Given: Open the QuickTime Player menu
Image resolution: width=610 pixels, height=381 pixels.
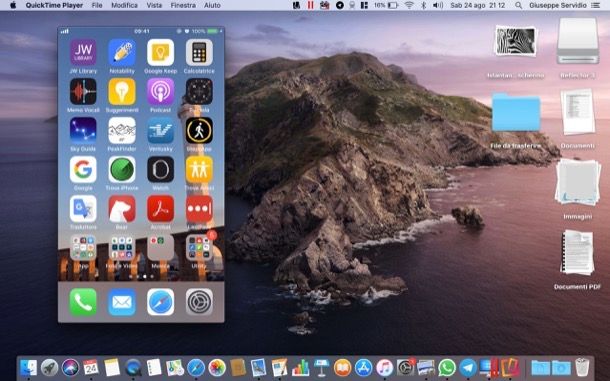Looking at the screenshot, I should click(54, 5).
